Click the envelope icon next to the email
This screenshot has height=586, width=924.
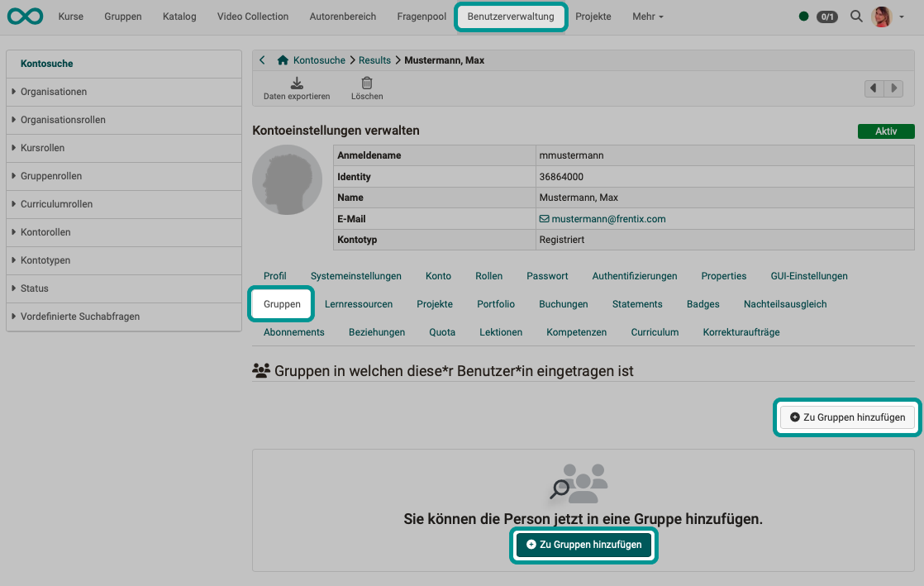pyautogui.click(x=543, y=219)
